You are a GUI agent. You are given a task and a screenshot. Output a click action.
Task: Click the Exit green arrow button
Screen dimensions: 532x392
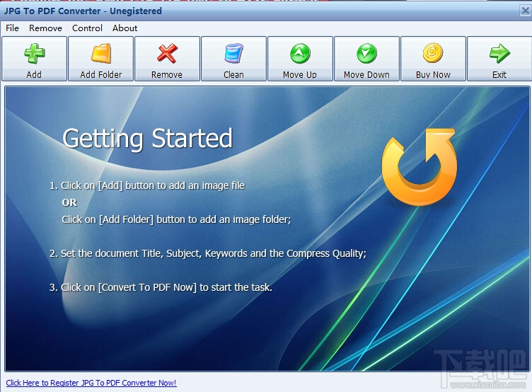click(x=499, y=59)
